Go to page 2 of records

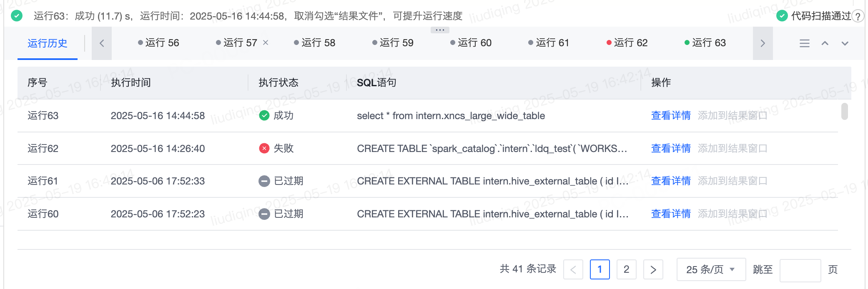coord(626,269)
